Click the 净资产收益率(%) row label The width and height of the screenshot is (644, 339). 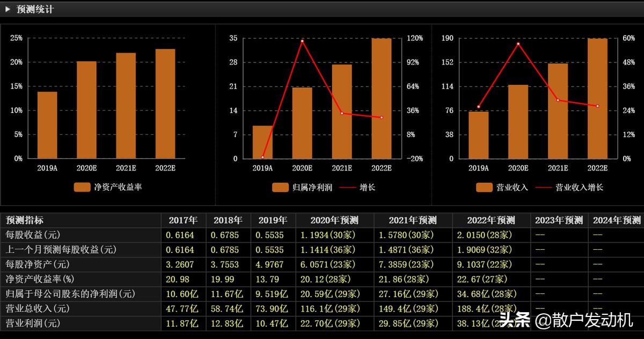pyautogui.click(x=39, y=279)
